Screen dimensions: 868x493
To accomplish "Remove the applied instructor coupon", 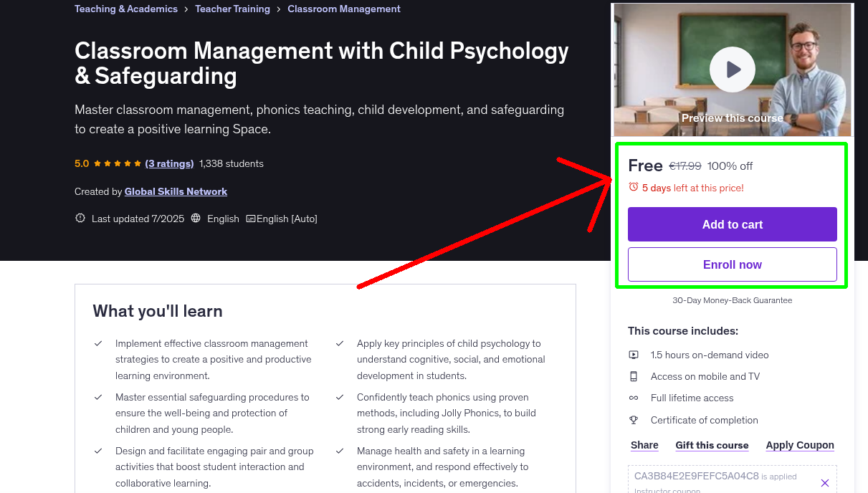I will click(x=825, y=482).
